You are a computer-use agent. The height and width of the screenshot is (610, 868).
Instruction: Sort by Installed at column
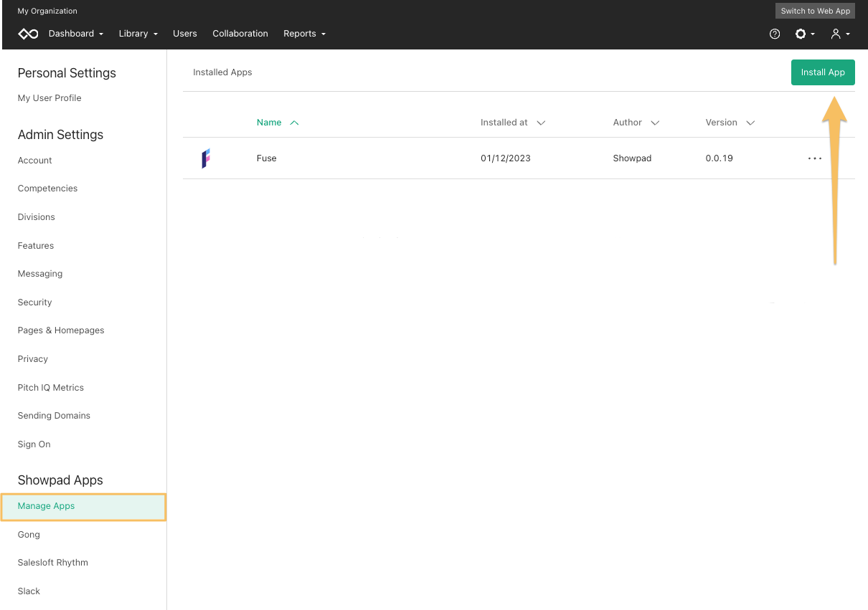(x=513, y=123)
